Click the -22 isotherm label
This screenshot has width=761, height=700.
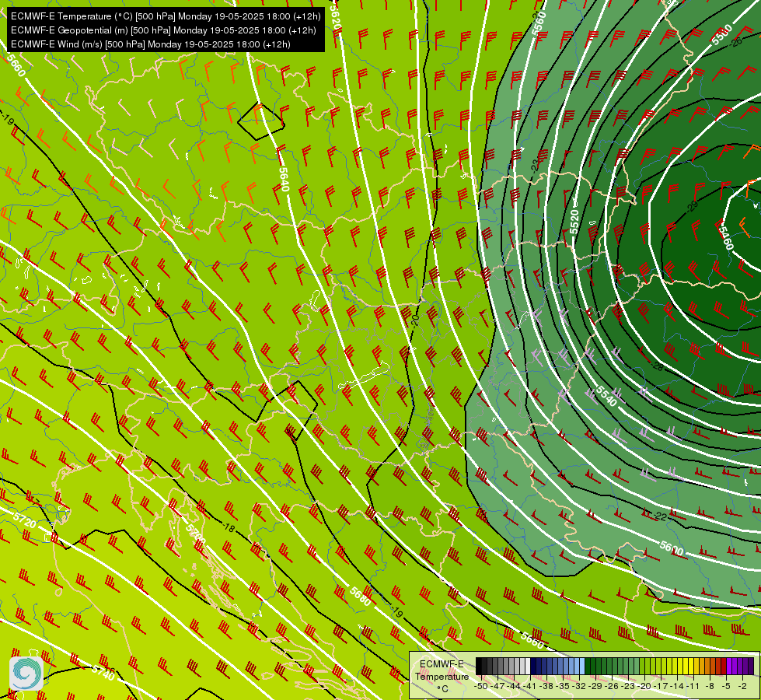click(x=658, y=516)
